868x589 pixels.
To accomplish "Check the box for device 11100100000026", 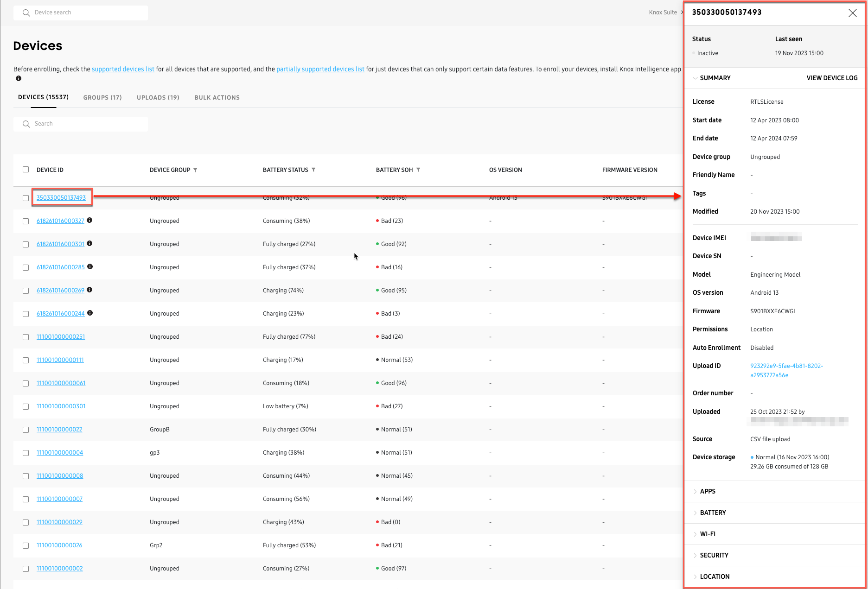I will pyautogui.click(x=26, y=545).
